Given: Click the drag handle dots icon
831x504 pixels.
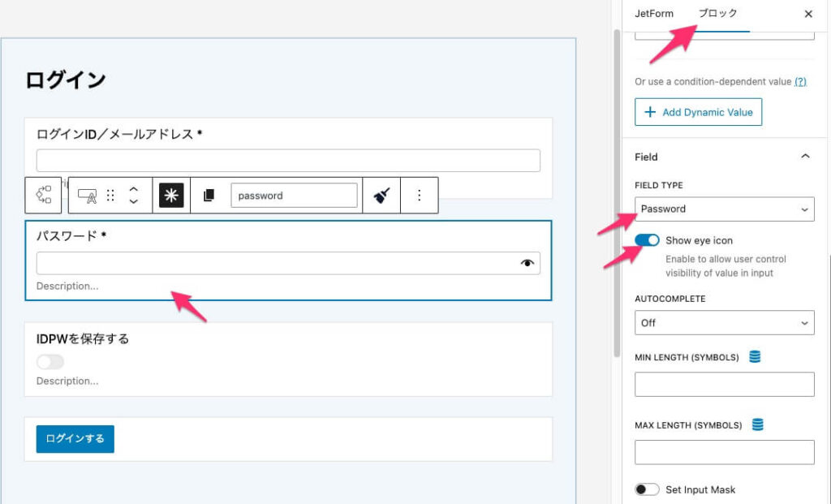Looking at the screenshot, I should point(110,196).
